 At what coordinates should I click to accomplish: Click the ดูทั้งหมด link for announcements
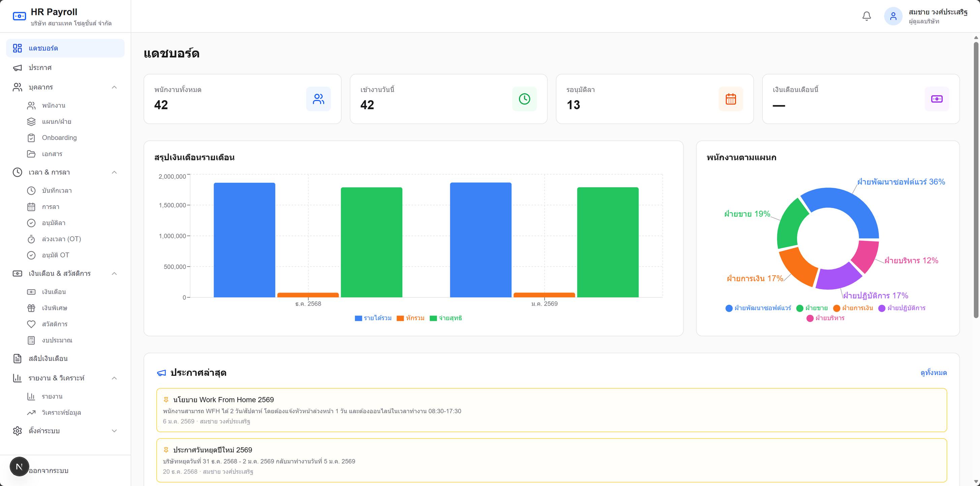click(933, 373)
